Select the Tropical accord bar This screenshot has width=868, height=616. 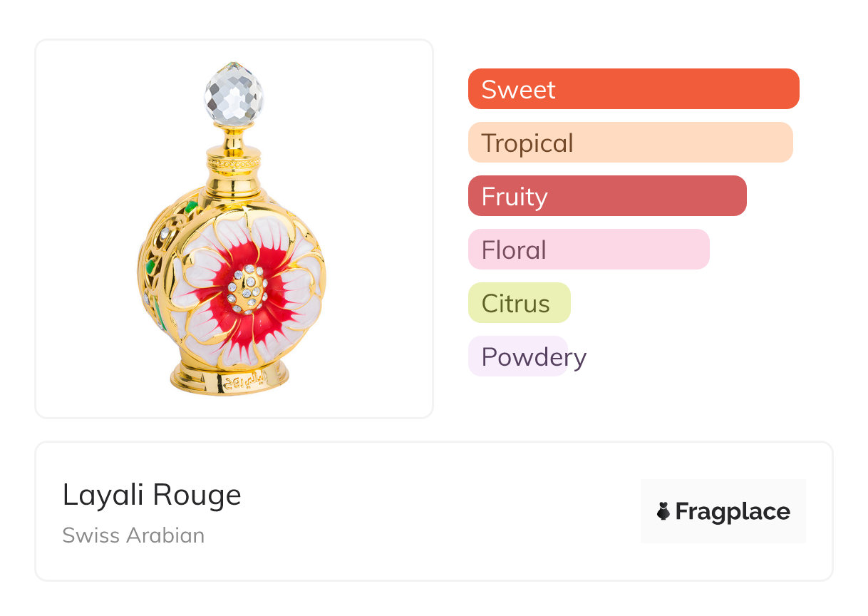[631, 143]
